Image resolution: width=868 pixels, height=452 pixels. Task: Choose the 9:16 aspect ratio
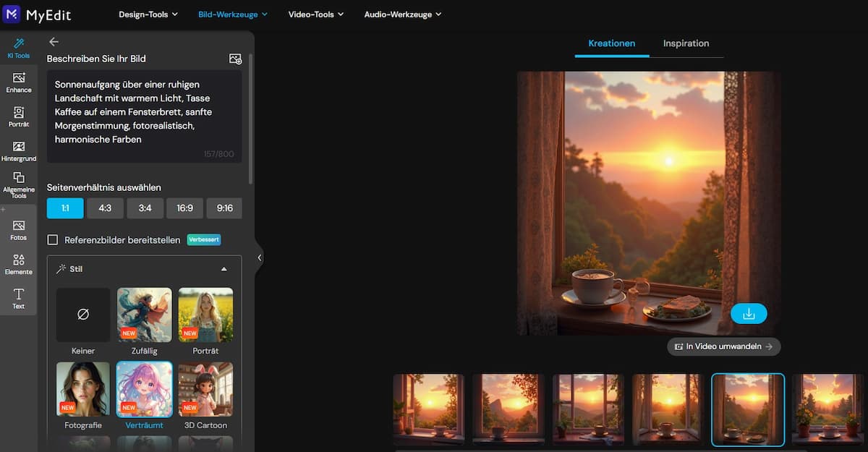[x=224, y=208]
